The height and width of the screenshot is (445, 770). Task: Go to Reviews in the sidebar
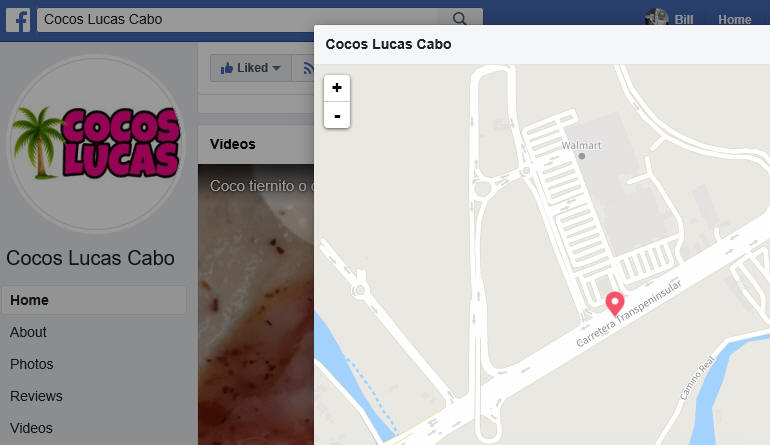coord(36,396)
